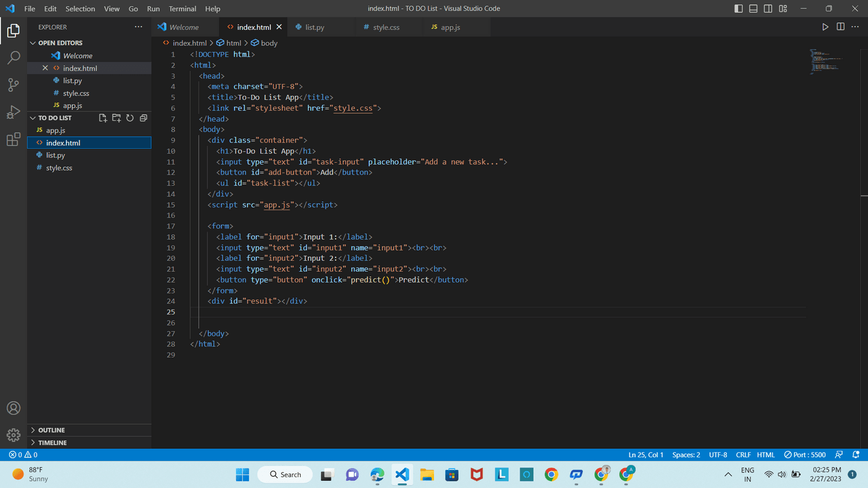This screenshot has width=868, height=488.
Task: Click the html breadcrumb item
Action: pyautogui.click(x=229, y=43)
